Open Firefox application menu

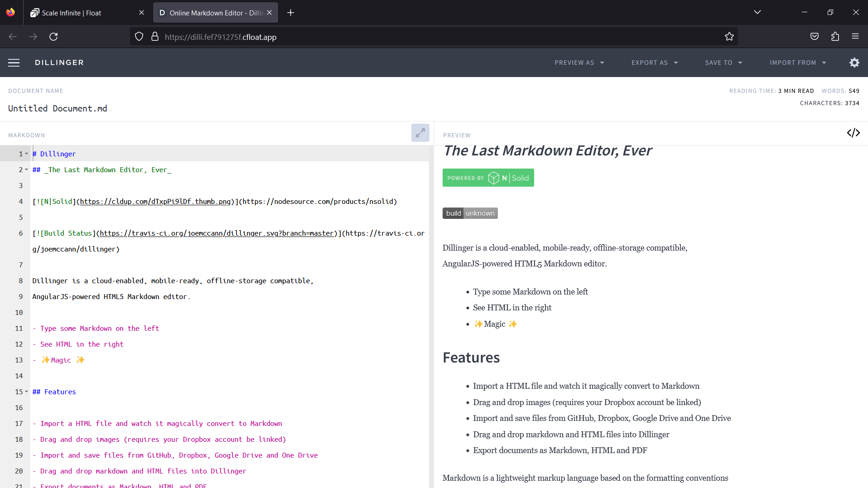pyautogui.click(x=855, y=37)
